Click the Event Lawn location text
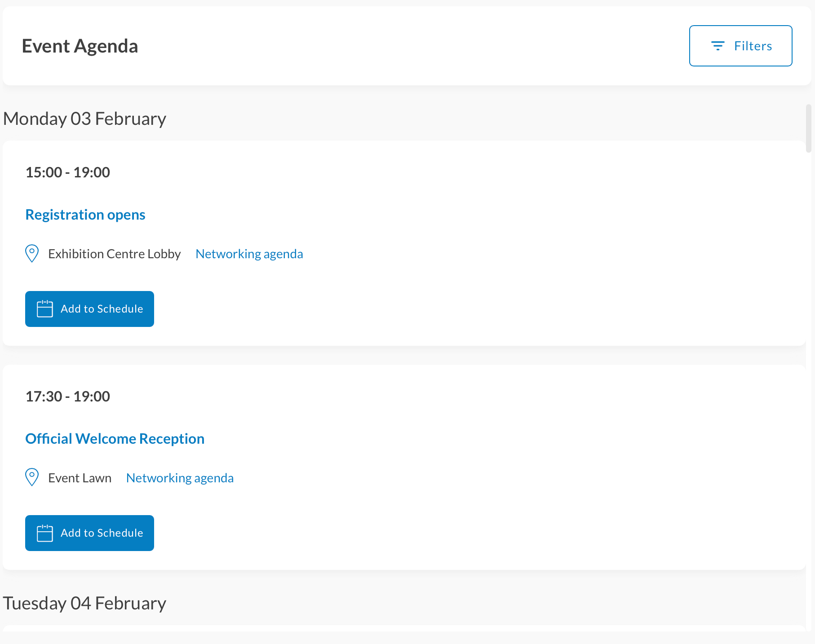Screen dimensions: 815x644 80,478
